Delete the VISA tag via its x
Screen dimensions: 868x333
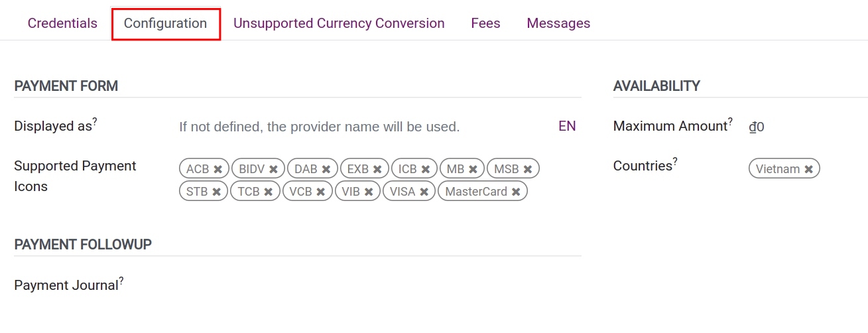click(424, 192)
